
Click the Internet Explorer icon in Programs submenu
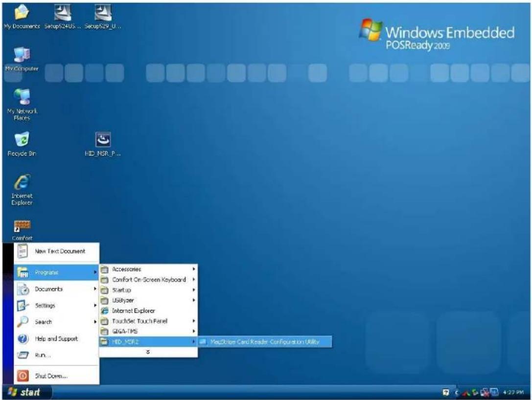click(x=105, y=311)
